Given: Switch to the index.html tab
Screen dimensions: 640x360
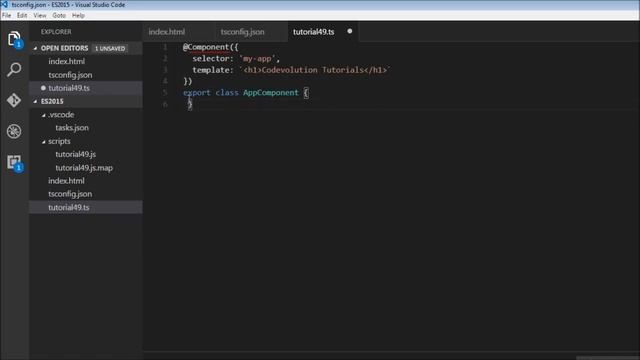Looking at the screenshot, I should [179, 31].
